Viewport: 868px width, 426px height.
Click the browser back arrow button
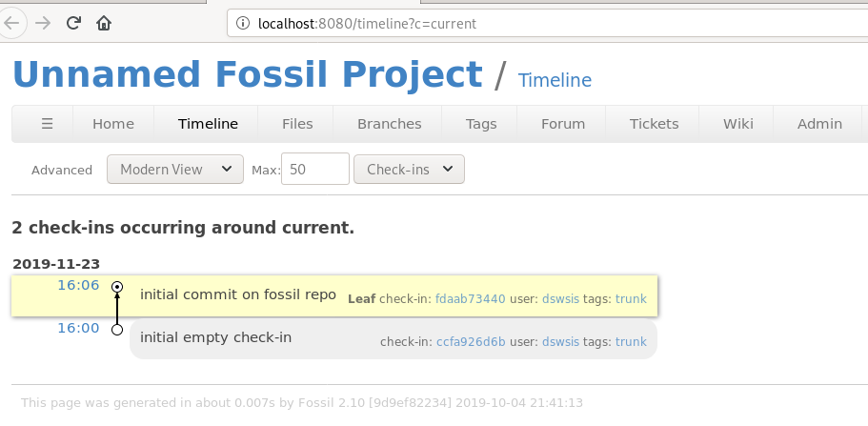coord(13,23)
